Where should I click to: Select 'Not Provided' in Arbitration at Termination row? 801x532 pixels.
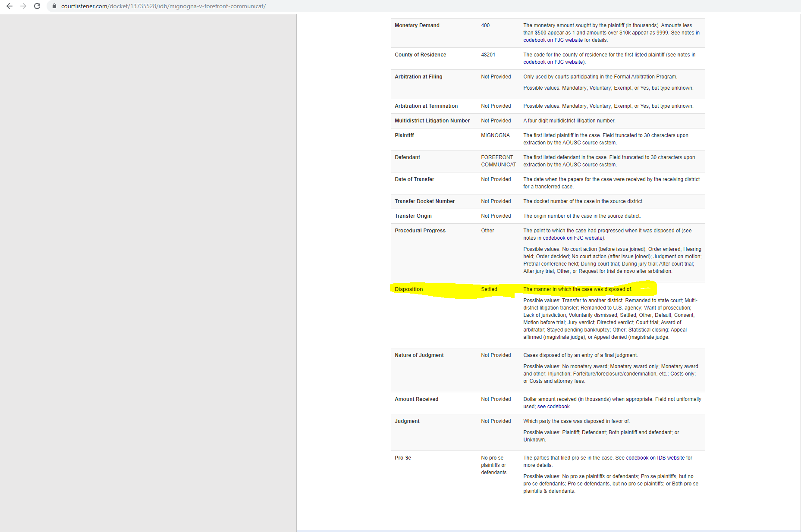pyautogui.click(x=496, y=106)
